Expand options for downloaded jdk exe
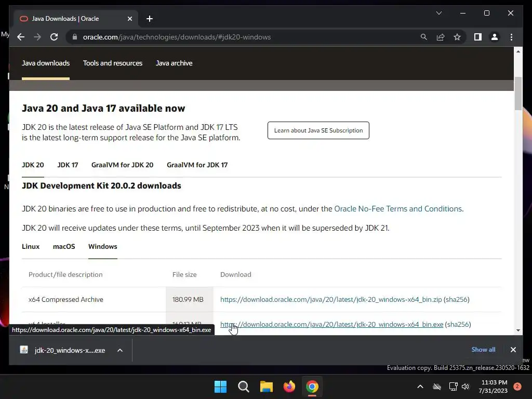Image resolution: width=532 pixels, height=399 pixels. tap(120, 350)
